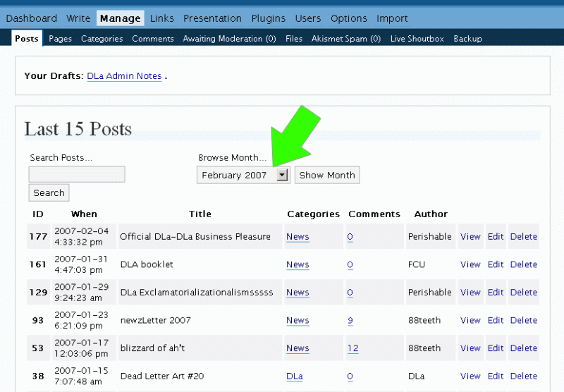Image resolution: width=564 pixels, height=392 pixels.
Task: Go to the Write menu
Action: pyautogui.click(x=78, y=18)
